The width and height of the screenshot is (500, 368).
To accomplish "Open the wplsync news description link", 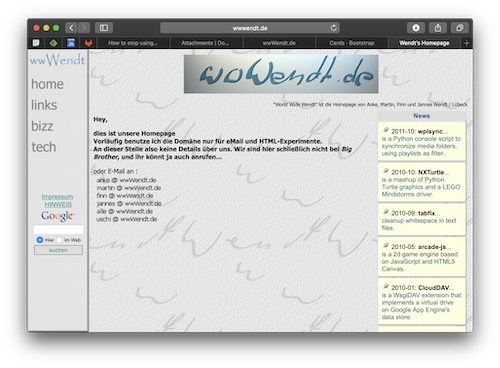I will click(421, 146).
